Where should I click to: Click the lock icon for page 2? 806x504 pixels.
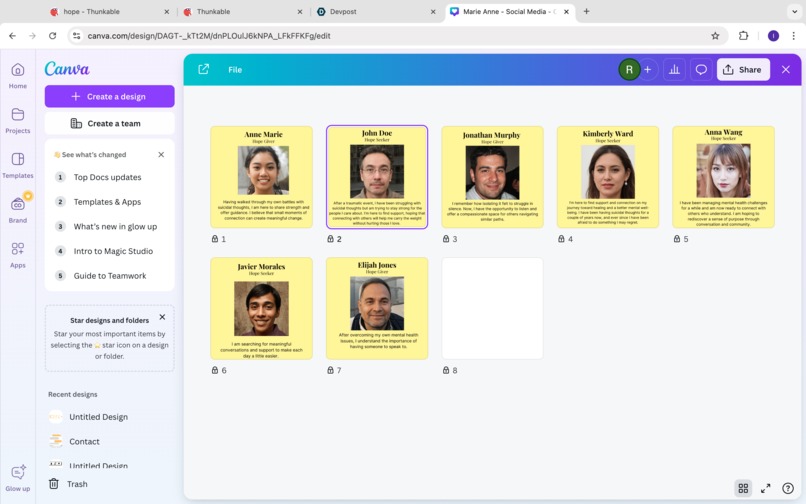click(331, 239)
